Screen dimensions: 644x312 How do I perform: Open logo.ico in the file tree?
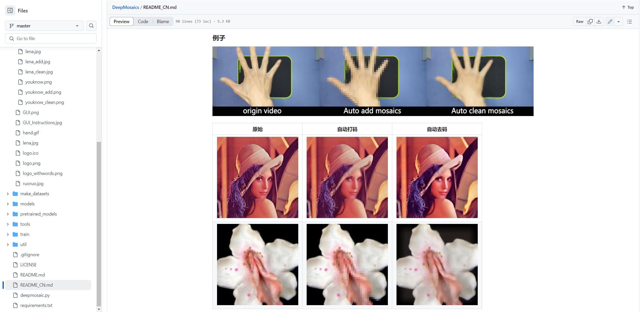pos(30,153)
